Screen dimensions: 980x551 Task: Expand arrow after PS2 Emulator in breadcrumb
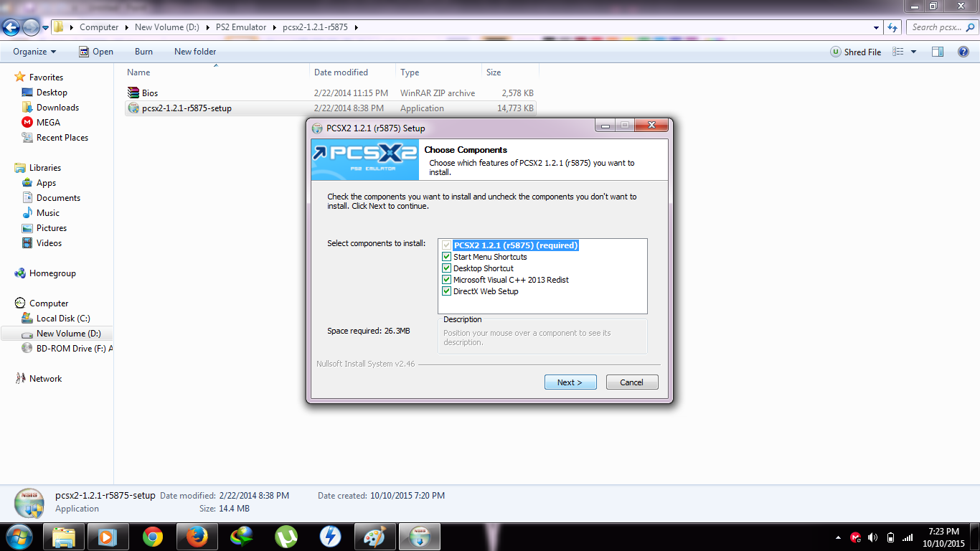274,27
